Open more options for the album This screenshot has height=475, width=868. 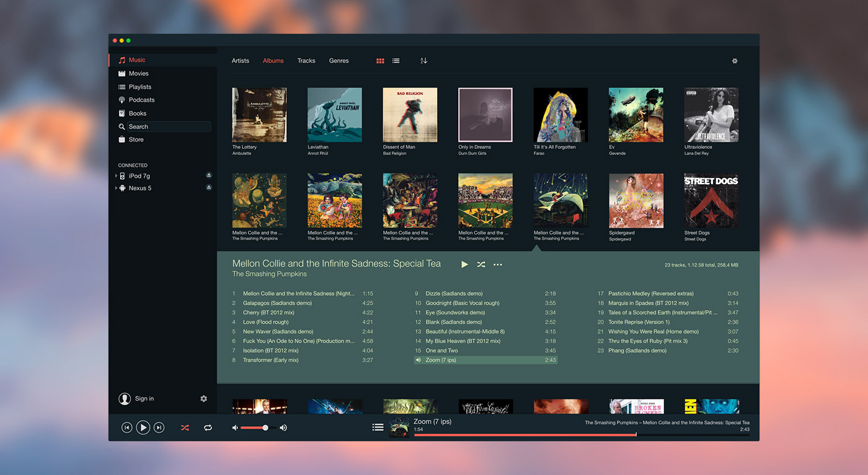pyautogui.click(x=498, y=264)
